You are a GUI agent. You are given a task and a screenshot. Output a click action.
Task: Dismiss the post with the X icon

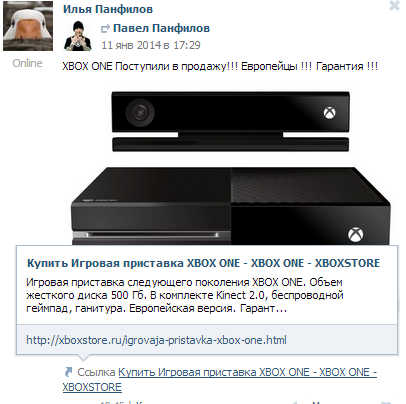[394, 6]
